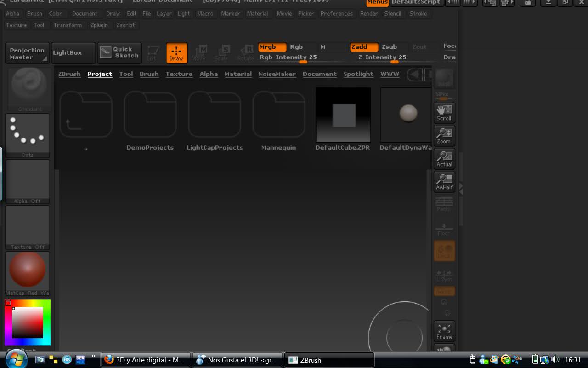Open the Render menu

click(369, 14)
